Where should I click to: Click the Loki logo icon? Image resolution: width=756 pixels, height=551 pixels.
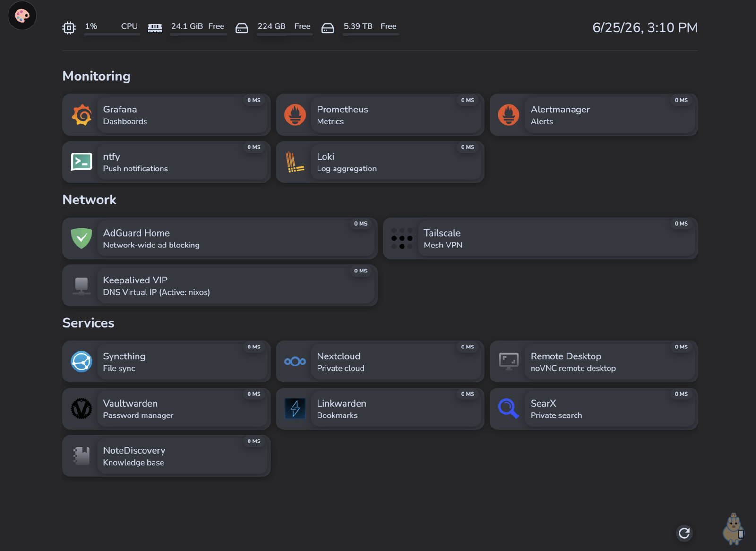[x=295, y=162]
